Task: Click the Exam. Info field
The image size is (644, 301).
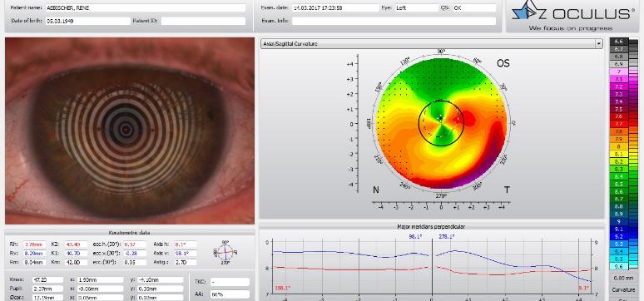Action: [394, 21]
